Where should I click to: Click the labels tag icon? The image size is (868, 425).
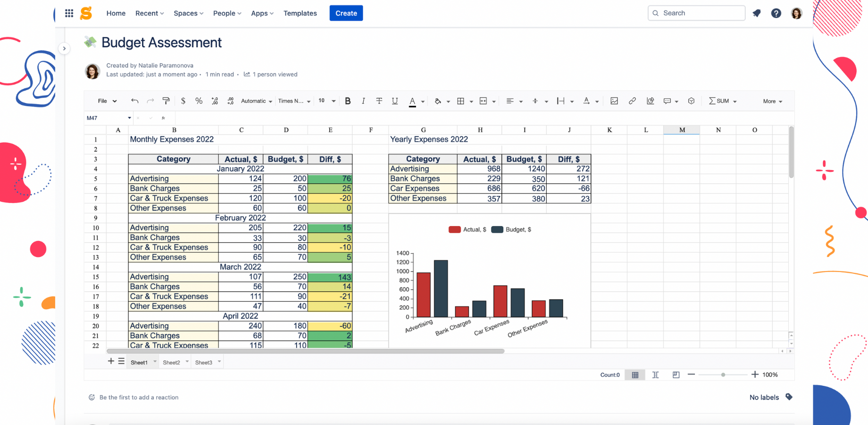click(789, 397)
